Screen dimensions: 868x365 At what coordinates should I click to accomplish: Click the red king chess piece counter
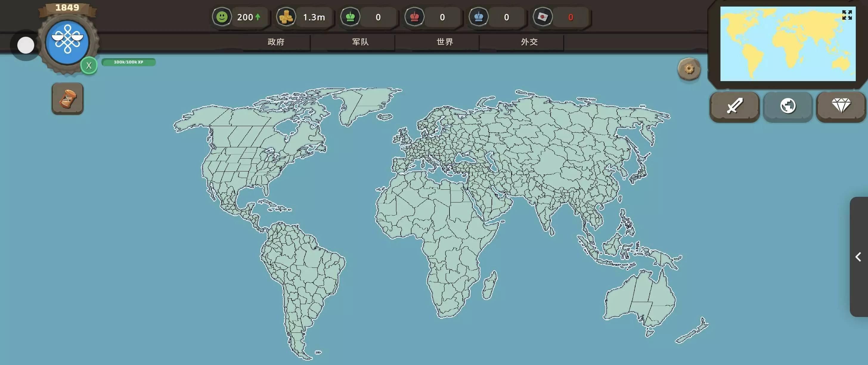(x=414, y=17)
